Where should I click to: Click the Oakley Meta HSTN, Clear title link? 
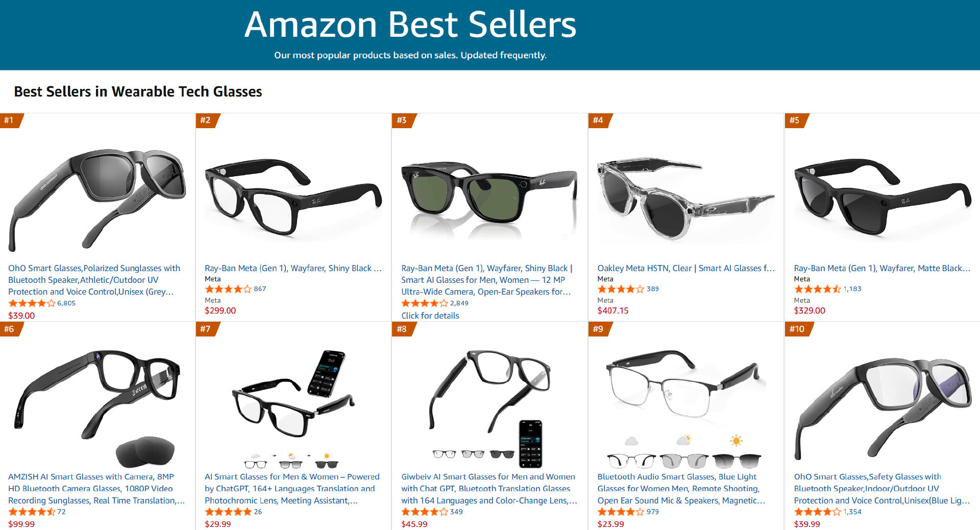point(685,268)
